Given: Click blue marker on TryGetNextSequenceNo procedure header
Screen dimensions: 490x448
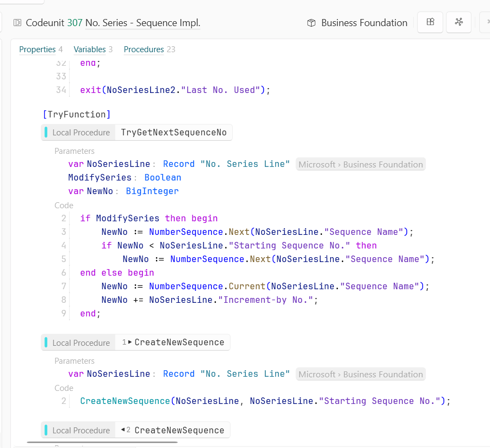Looking at the screenshot, I should 47,133.
